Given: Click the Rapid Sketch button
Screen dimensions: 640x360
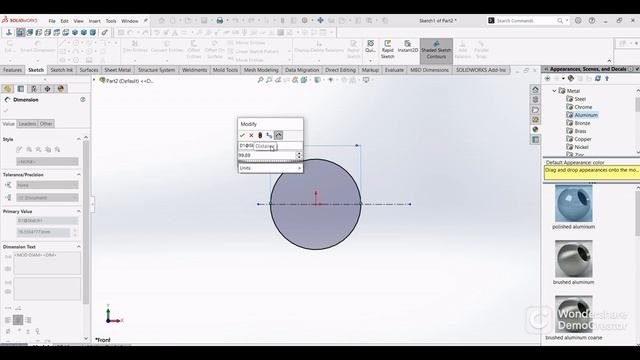Looking at the screenshot, I should point(387,50).
